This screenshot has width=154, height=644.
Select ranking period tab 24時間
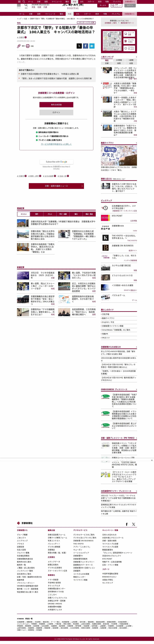(119, 60)
